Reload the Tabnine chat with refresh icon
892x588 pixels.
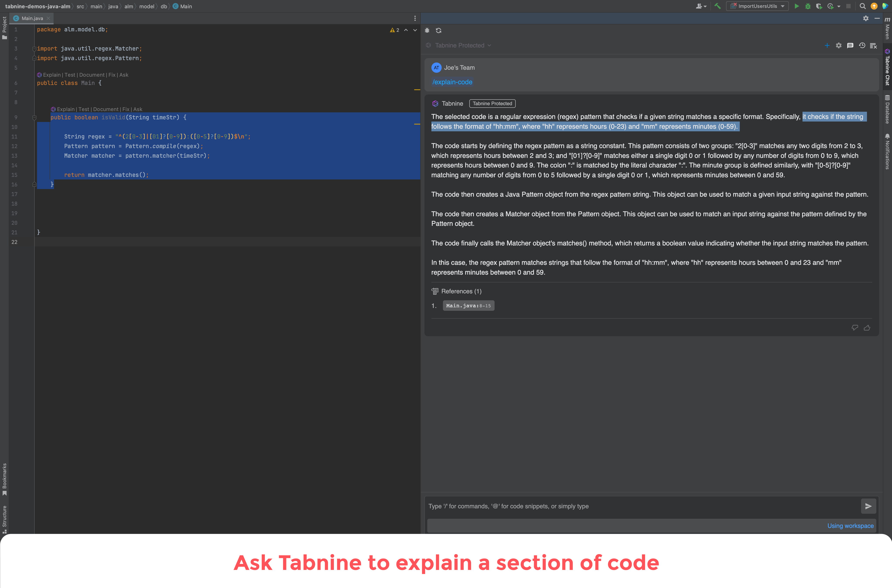pyautogui.click(x=438, y=30)
